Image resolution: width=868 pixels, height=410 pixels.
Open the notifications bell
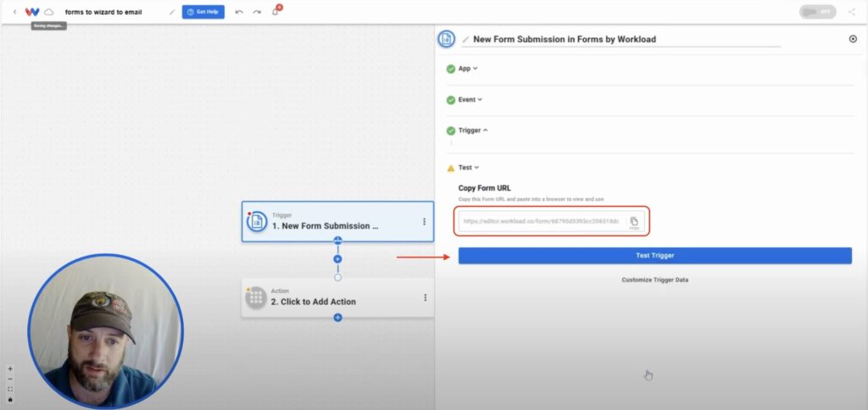(x=275, y=12)
